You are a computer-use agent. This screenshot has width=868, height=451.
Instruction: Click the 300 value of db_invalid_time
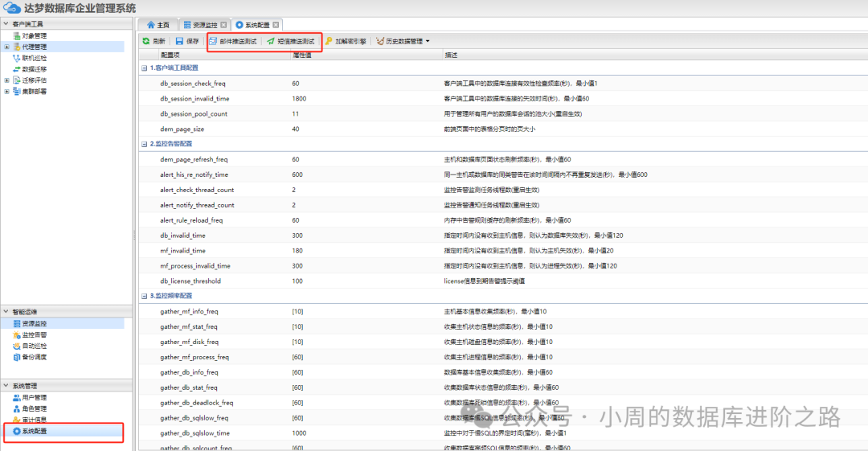coord(297,236)
